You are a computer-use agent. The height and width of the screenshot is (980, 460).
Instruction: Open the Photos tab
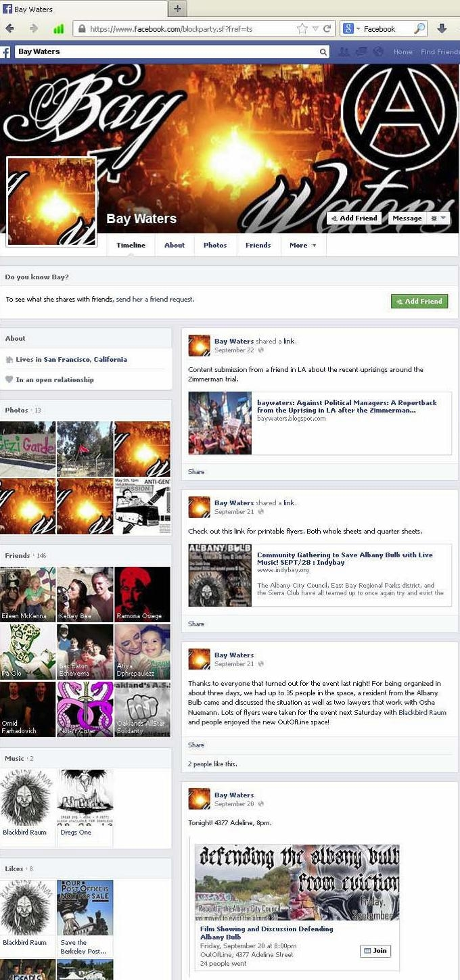click(215, 245)
